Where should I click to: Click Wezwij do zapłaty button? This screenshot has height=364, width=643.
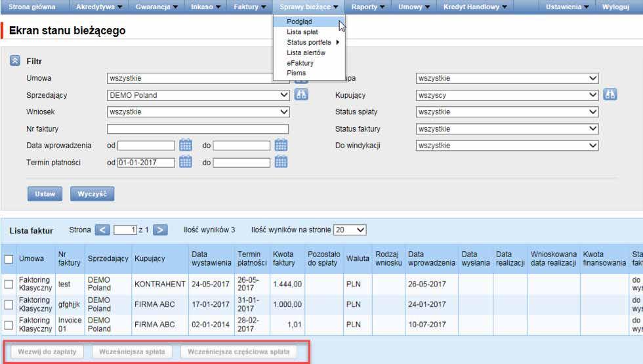click(x=47, y=352)
